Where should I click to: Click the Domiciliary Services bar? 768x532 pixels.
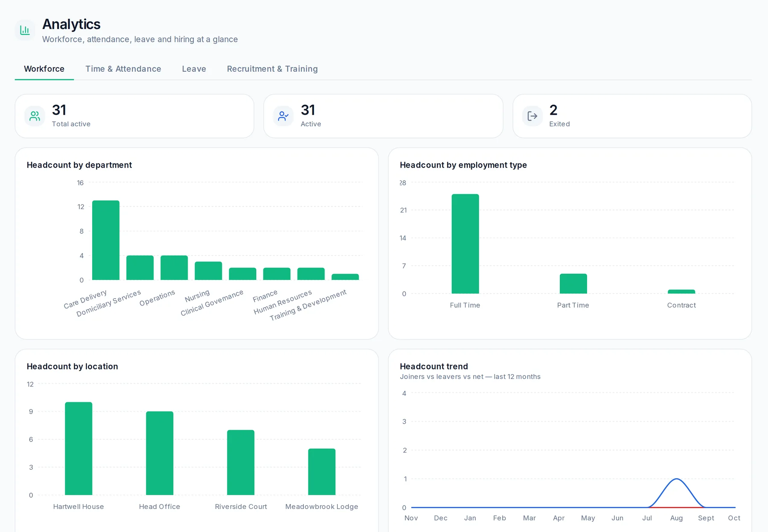(x=140, y=267)
